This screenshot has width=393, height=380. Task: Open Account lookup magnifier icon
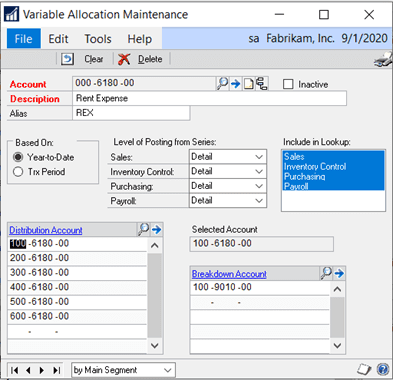pyautogui.click(x=222, y=83)
